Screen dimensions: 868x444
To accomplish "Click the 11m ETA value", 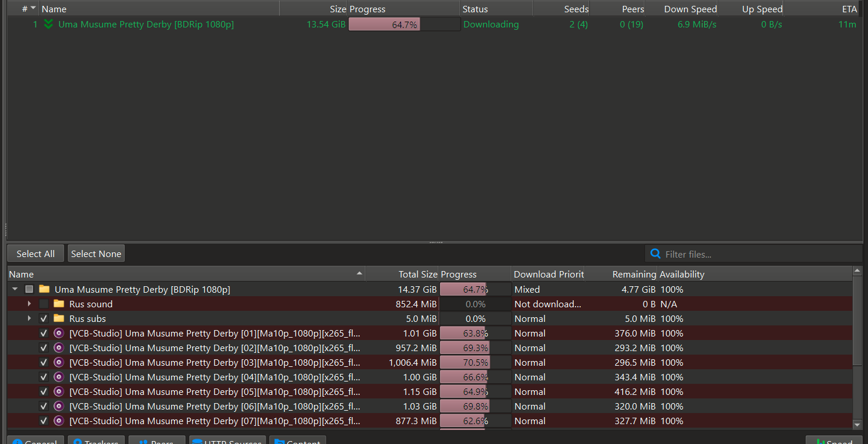I will coord(847,25).
